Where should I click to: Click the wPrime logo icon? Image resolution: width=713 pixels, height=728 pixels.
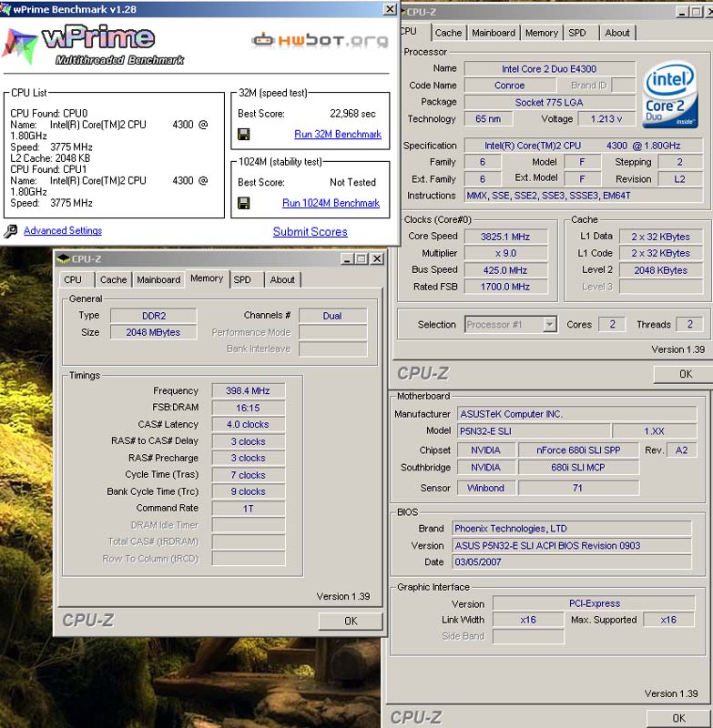point(19,46)
